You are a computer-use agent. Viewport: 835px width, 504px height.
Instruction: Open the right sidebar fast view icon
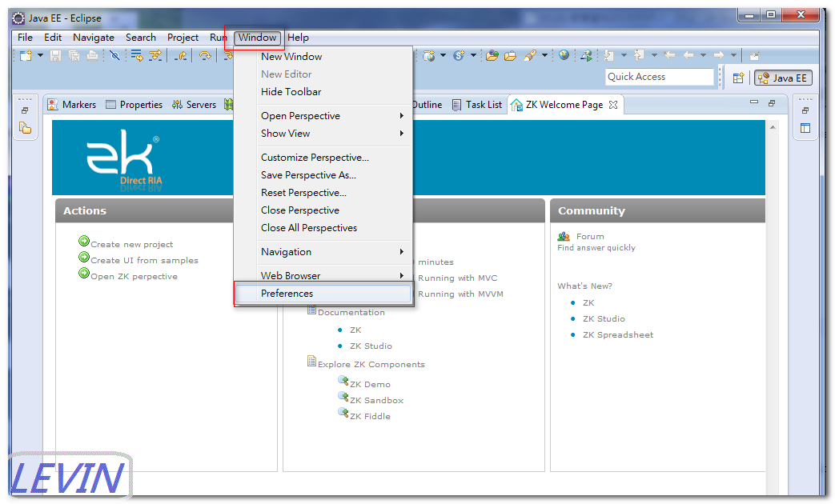tap(805, 128)
